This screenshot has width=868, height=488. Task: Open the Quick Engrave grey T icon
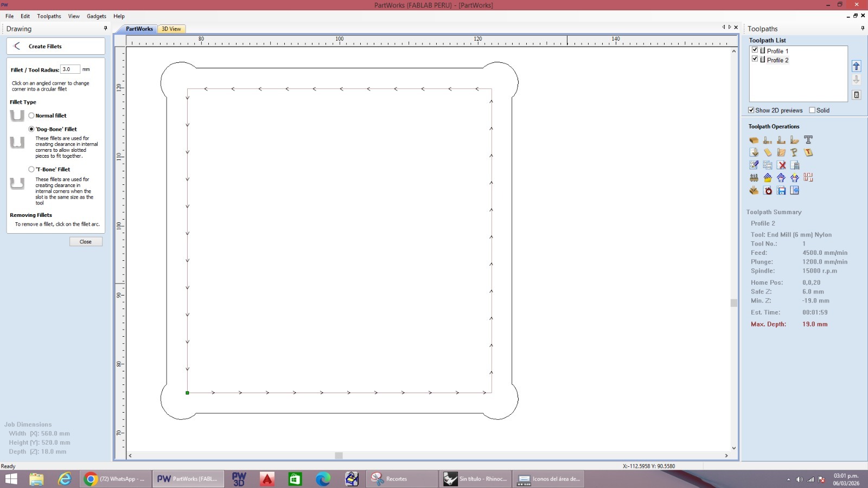click(x=808, y=140)
